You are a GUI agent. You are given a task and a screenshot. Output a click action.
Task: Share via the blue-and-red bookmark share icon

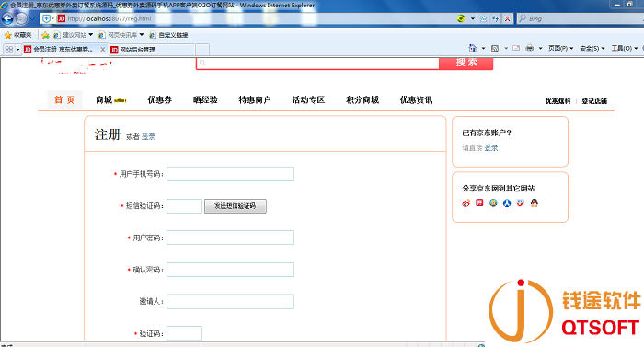point(521,202)
